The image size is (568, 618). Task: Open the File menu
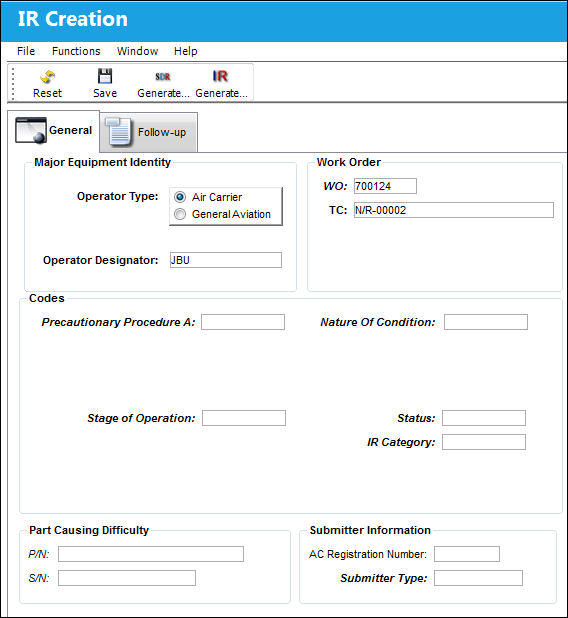(26, 51)
